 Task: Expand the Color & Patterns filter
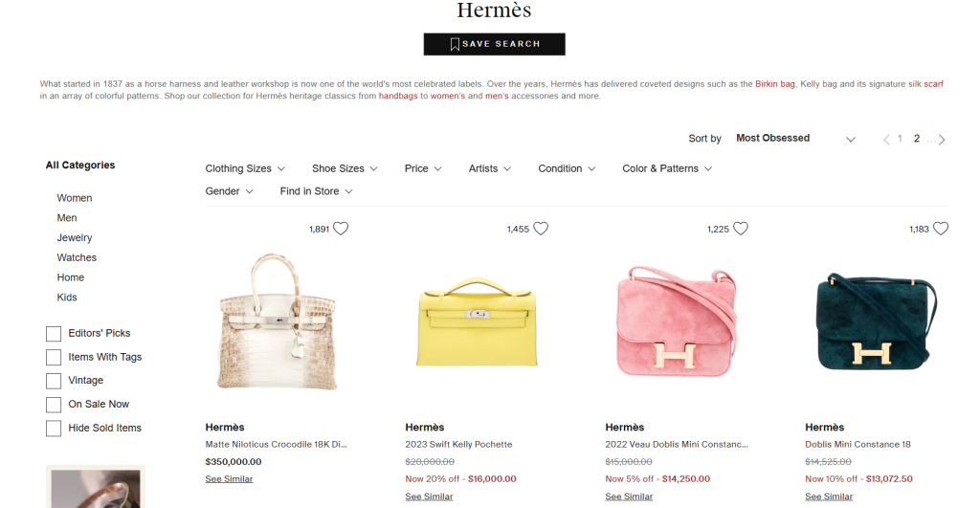tap(667, 168)
